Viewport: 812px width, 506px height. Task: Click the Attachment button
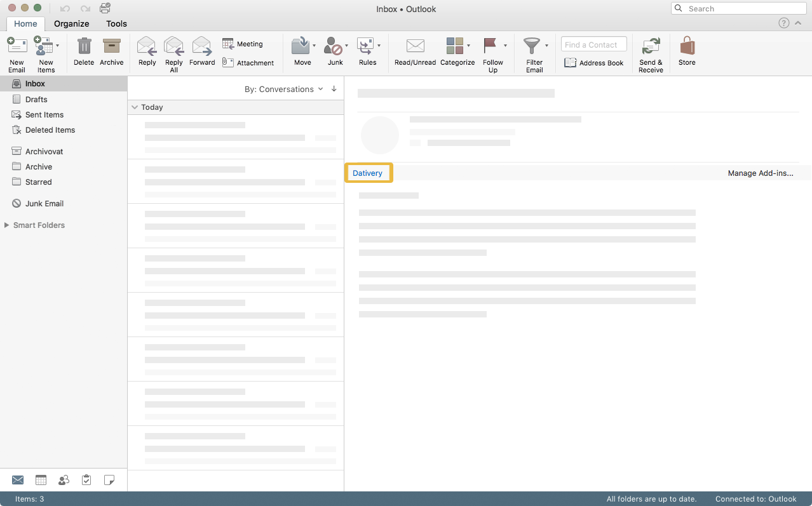click(248, 62)
